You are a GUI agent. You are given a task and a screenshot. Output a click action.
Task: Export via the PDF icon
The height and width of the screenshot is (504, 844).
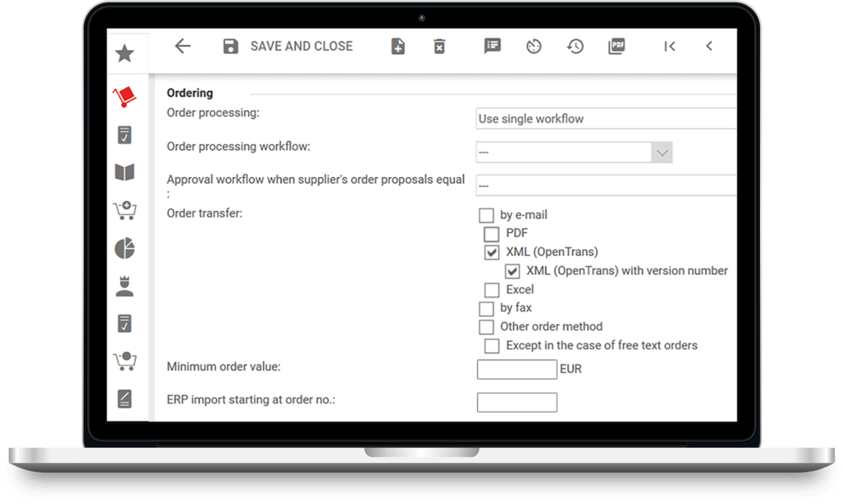(617, 47)
